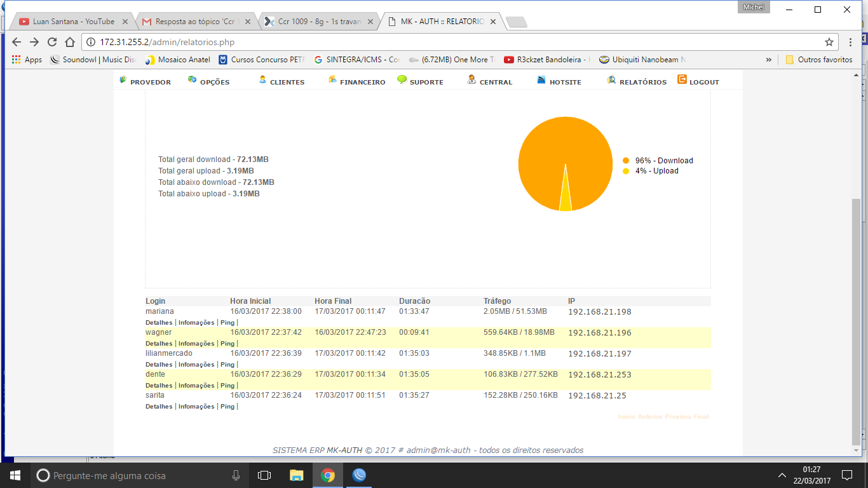Open File Explorer from the taskbar

click(296, 475)
